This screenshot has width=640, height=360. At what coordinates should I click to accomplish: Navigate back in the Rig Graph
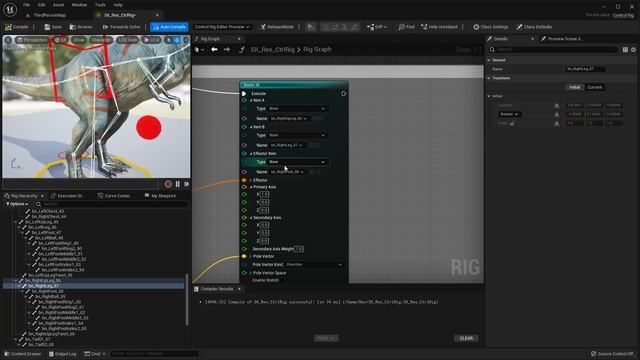coord(214,49)
